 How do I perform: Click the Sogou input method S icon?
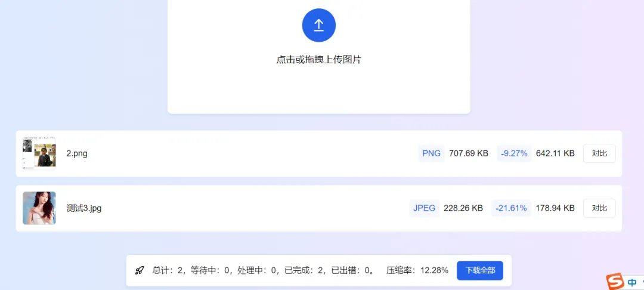point(615,282)
